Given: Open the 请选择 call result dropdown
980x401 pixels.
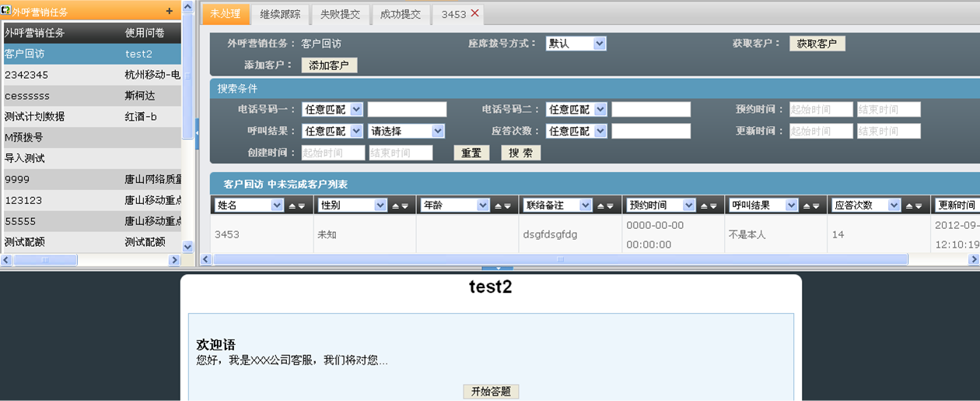Looking at the screenshot, I should click(x=438, y=131).
